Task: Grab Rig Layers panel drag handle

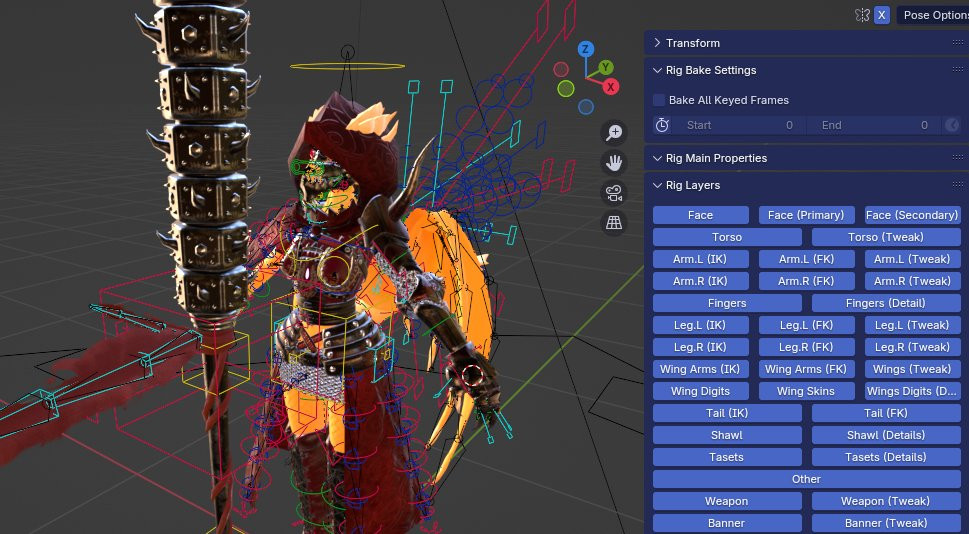Action: (958, 185)
